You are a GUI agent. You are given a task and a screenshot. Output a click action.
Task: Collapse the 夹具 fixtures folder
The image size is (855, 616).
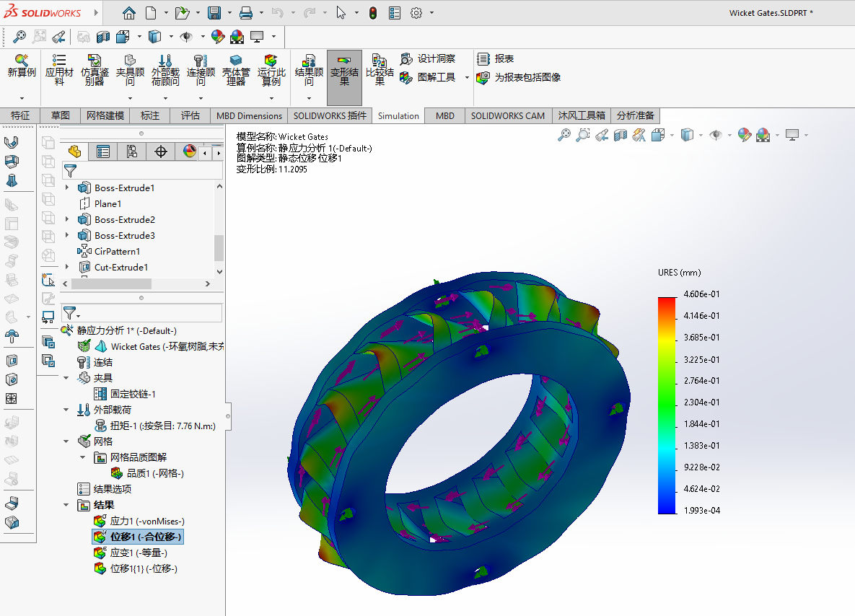pos(66,378)
